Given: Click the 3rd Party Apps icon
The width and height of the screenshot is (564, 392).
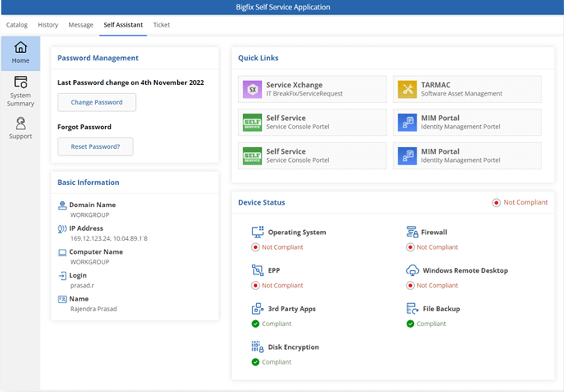Looking at the screenshot, I should 258,309.
